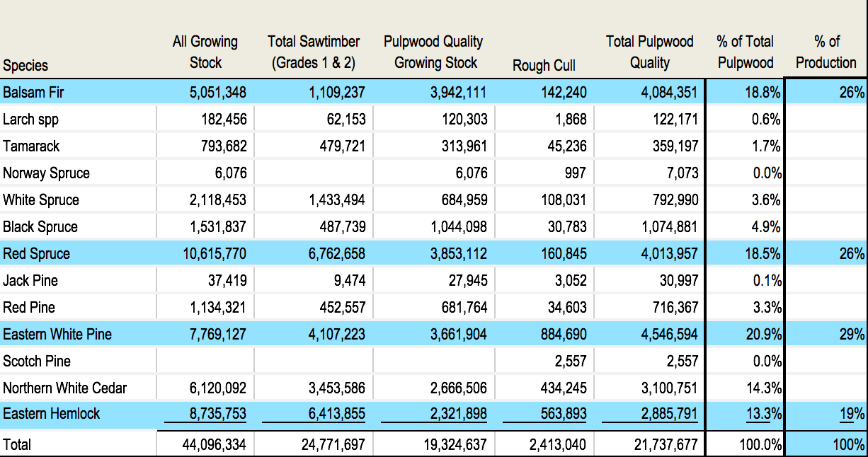Select the % of Production header
Screen dimensions: 868x457
click(826, 52)
